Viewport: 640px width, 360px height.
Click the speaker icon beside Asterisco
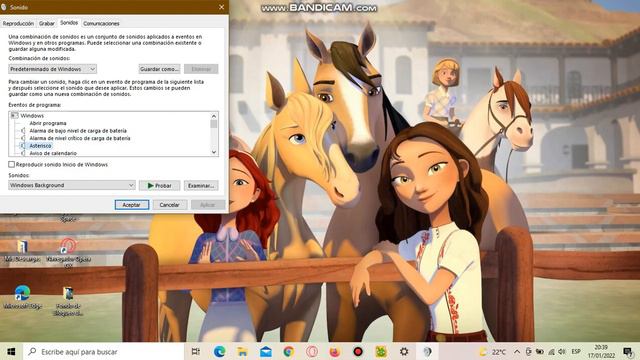[x=23, y=146]
